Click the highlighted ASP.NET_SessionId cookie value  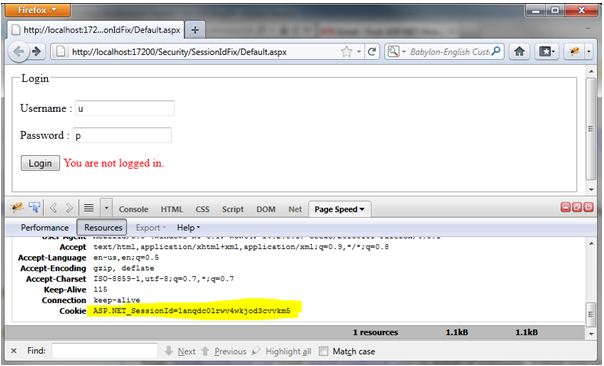[x=192, y=311]
